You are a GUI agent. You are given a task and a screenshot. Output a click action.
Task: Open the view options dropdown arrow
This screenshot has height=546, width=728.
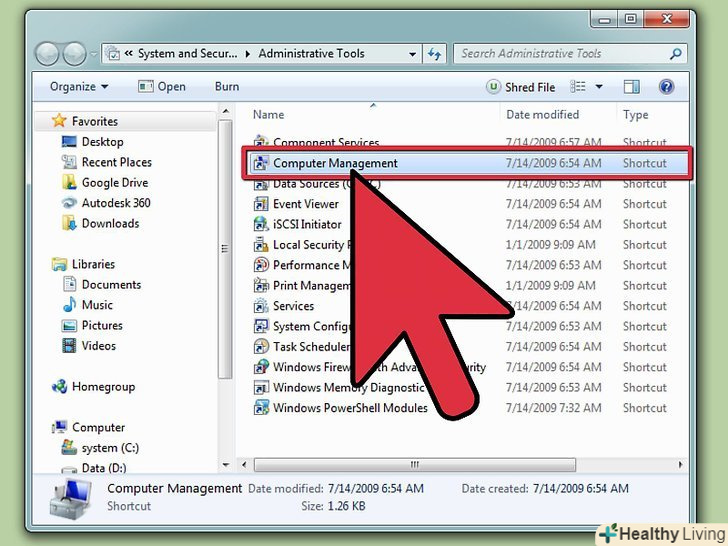point(599,87)
